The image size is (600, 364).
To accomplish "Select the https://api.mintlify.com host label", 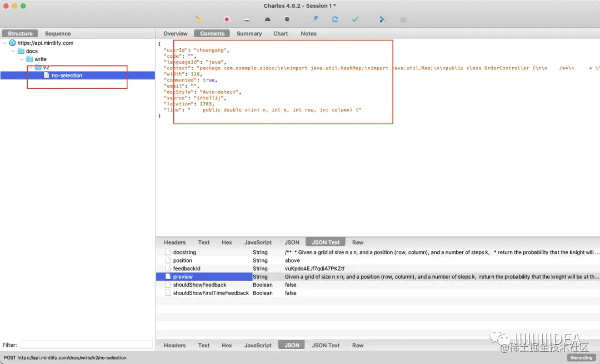I will pyautogui.click(x=45, y=43).
